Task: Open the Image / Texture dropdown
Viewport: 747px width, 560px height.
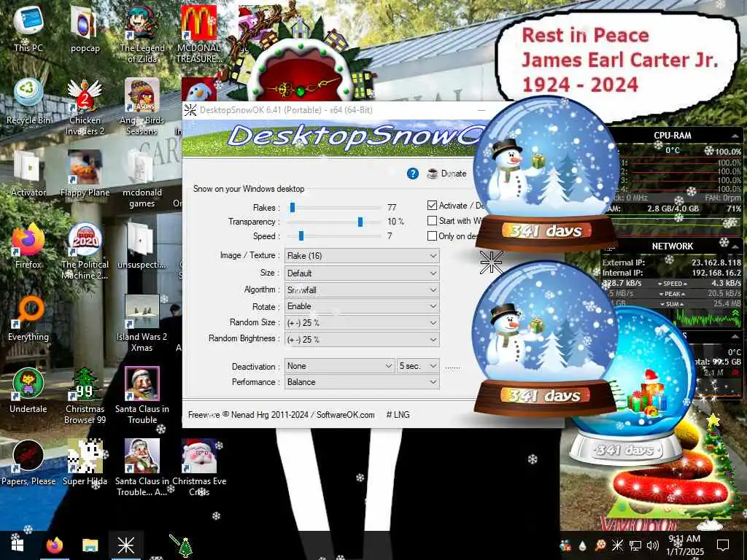Action: [362, 256]
